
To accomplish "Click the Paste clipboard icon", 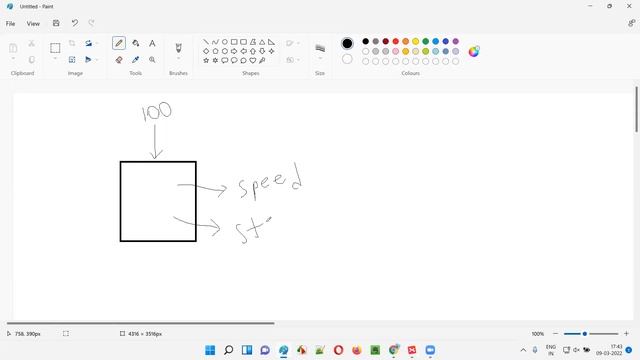I will [x=13, y=48].
